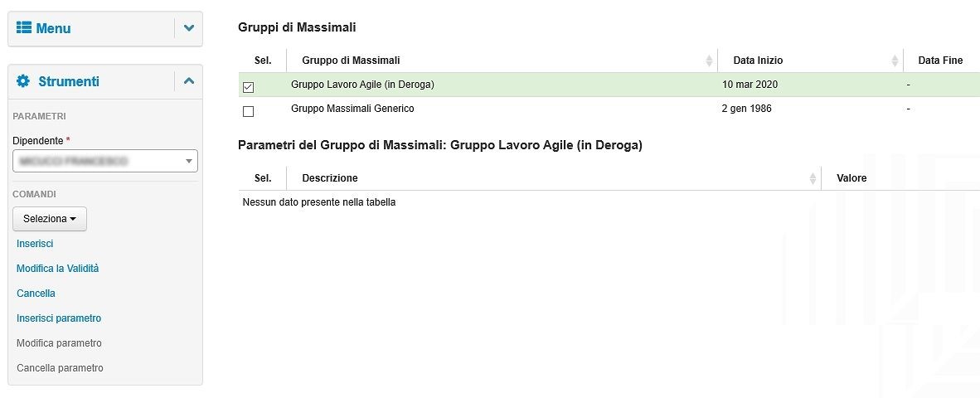980x398 pixels.
Task: Click the Valore column header
Action: 851,178
